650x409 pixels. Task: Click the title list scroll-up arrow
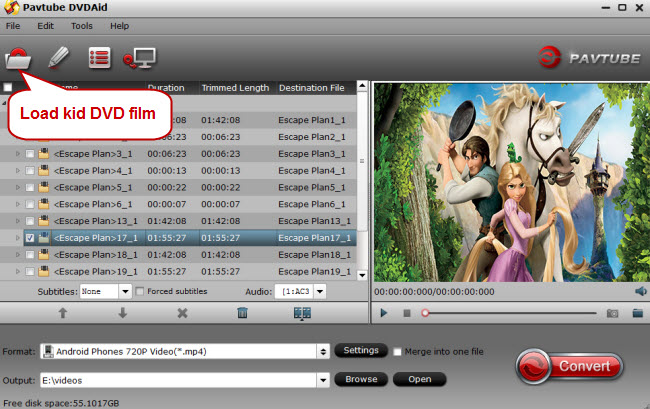click(362, 86)
